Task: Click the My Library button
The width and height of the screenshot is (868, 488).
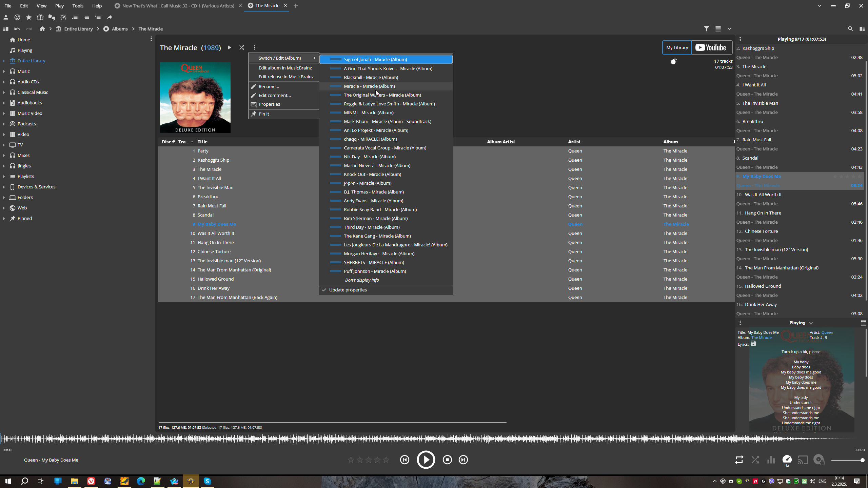Action: tap(677, 47)
